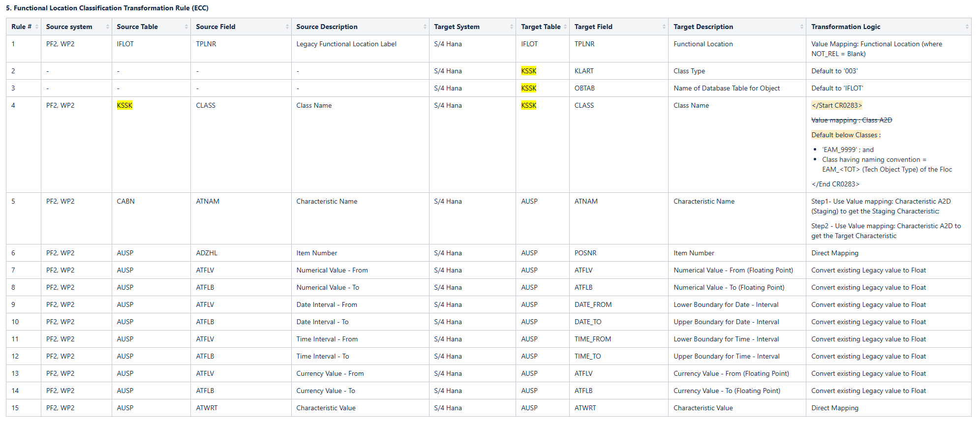Image resolution: width=980 pixels, height=424 pixels.
Task: Click the Target Field column sort arrows
Action: pyautogui.click(x=664, y=27)
